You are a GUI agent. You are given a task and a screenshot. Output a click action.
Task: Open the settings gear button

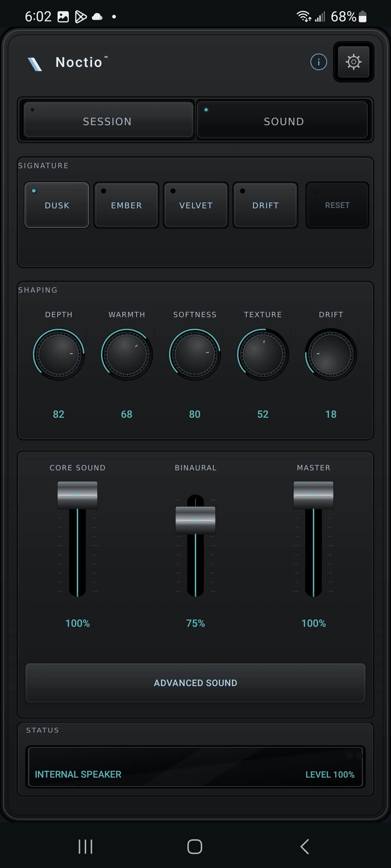(353, 62)
